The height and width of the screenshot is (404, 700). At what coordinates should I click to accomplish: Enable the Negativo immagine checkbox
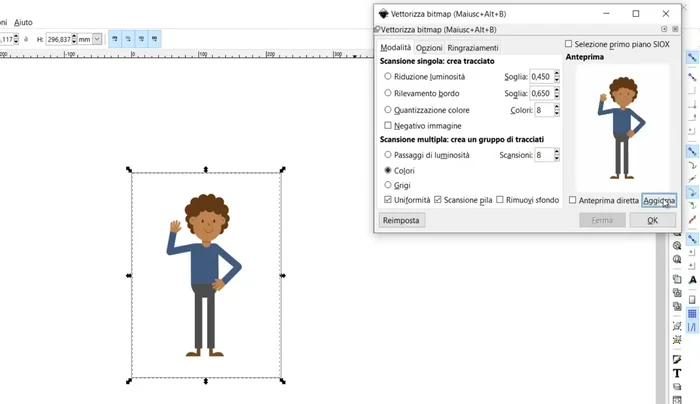pos(388,126)
